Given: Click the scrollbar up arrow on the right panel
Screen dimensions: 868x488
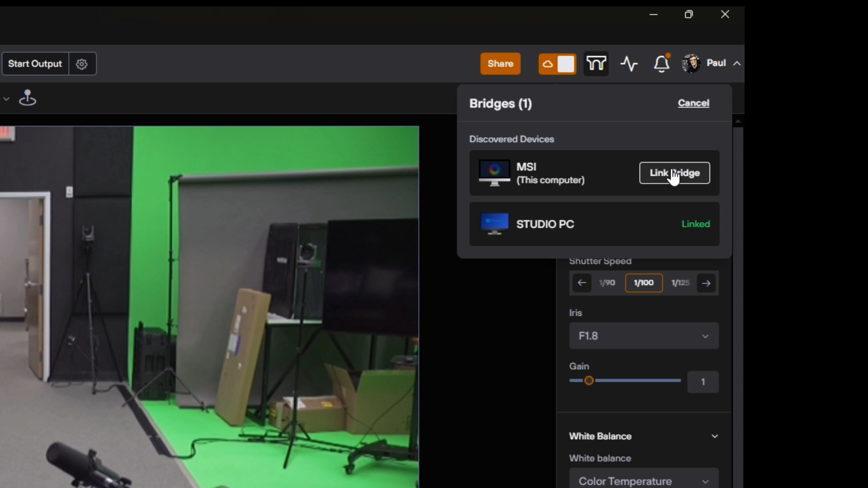Looking at the screenshot, I should pos(738,121).
